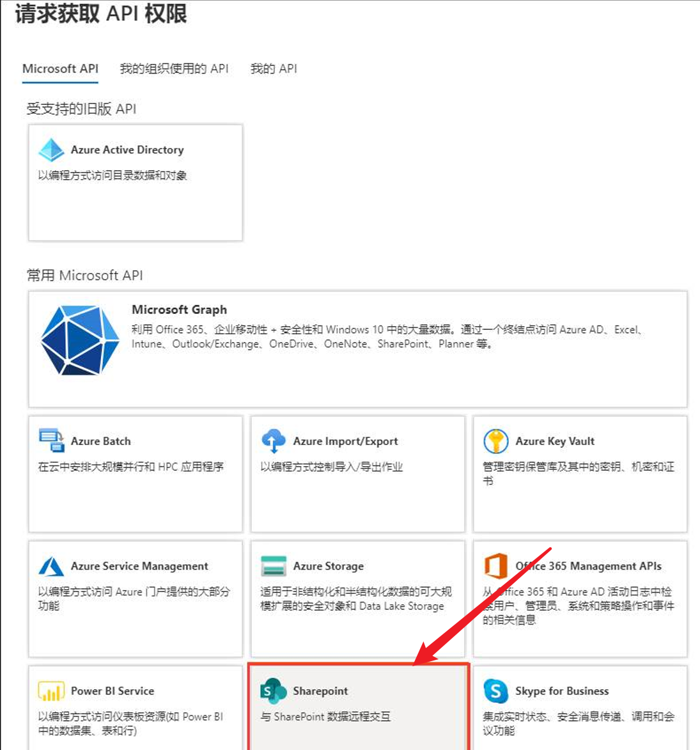Click the Office 365 Management APIs description
This screenshot has height=750, width=700.
579,605
